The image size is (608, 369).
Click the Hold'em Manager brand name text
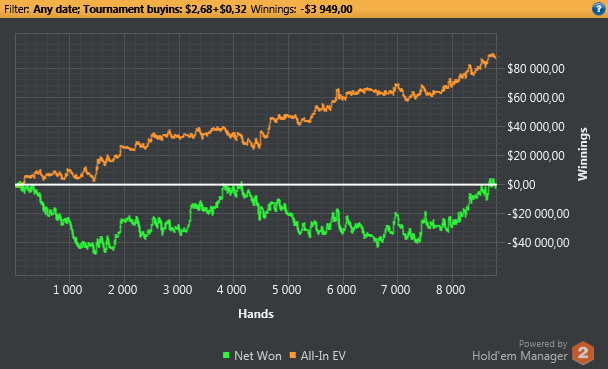520,356
